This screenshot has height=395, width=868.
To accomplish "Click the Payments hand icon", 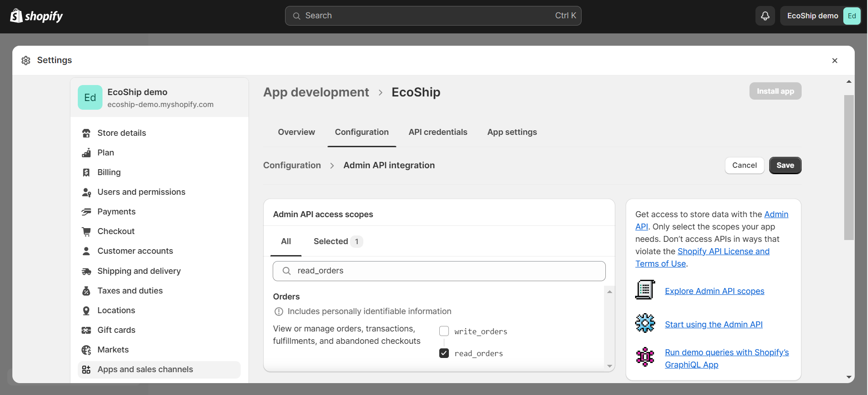I will pyautogui.click(x=86, y=212).
